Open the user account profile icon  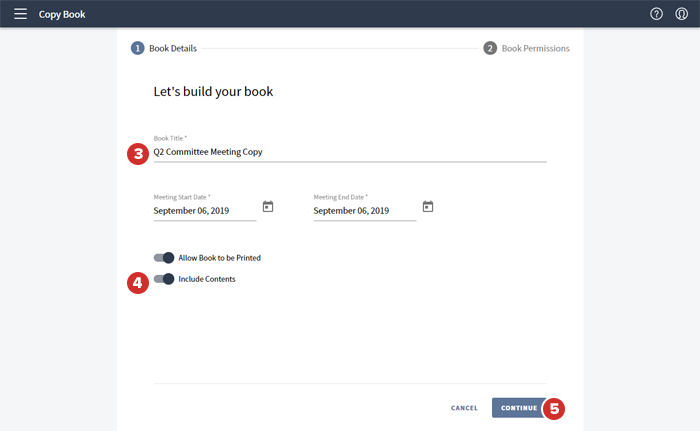682,14
